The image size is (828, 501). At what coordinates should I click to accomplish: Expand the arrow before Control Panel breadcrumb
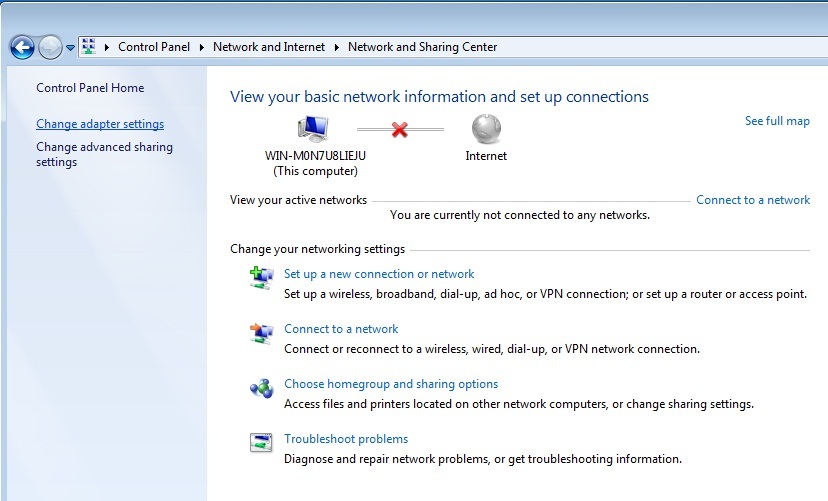(x=107, y=47)
